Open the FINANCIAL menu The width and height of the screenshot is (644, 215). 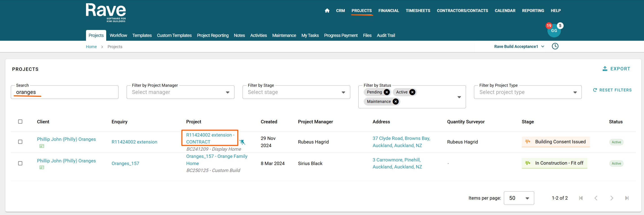pyautogui.click(x=388, y=11)
